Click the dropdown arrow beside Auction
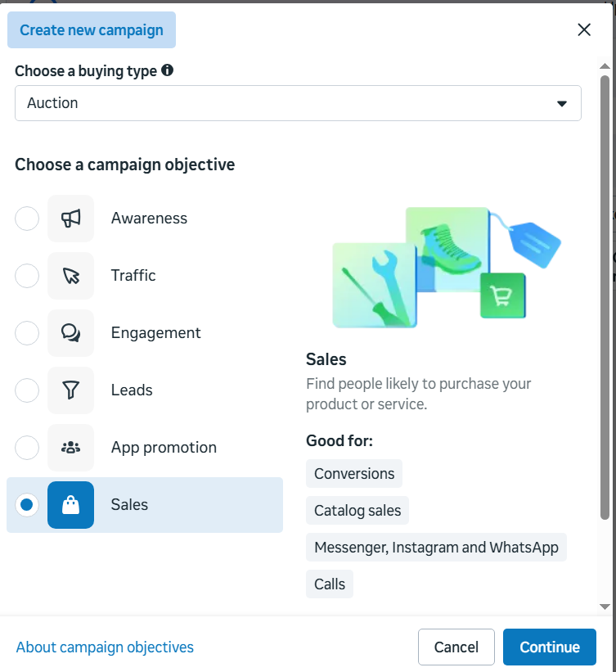The image size is (616, 672). tap(561, 103)
